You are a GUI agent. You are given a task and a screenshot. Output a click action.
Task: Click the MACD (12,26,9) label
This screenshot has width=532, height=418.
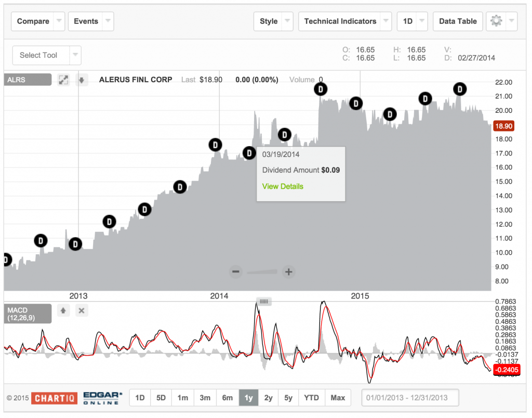(x=28, y=313)
